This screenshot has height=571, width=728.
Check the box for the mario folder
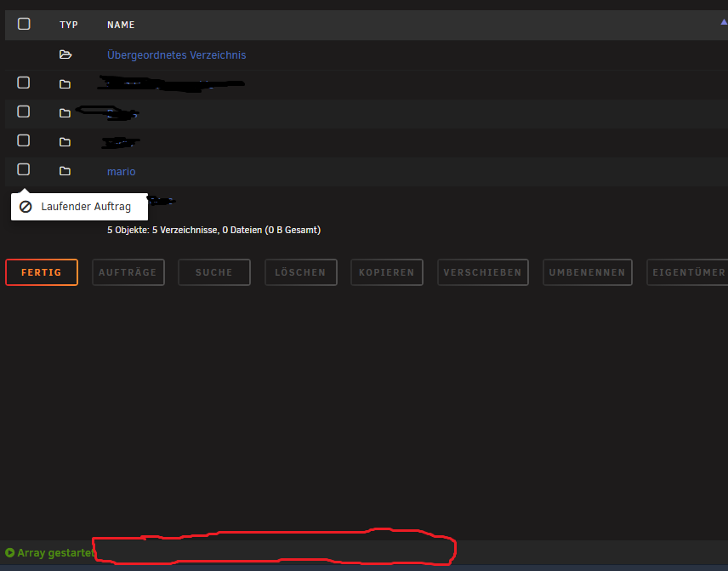tap(23, 169)
